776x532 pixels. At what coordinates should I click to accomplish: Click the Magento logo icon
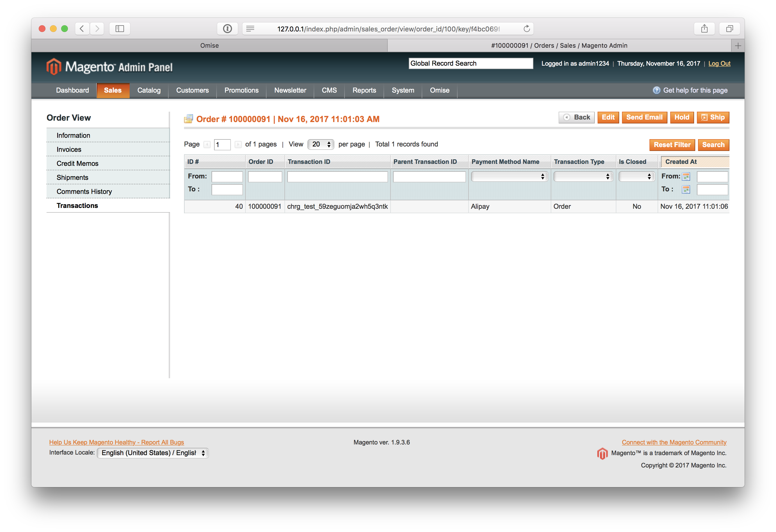(x=53, y=66)
